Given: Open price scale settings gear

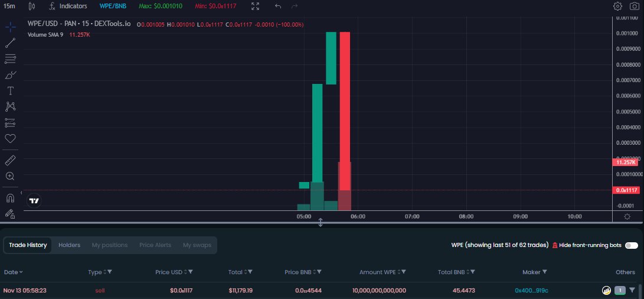Looking at the screenshot, I should (x=627, y=217).
